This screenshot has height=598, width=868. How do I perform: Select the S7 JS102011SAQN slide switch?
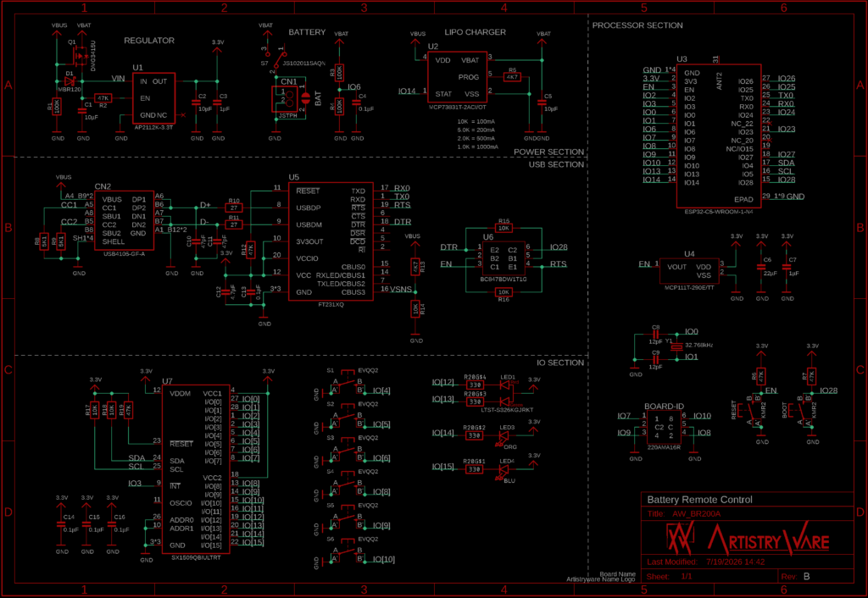pyautogui.click(x=275, y=57)
